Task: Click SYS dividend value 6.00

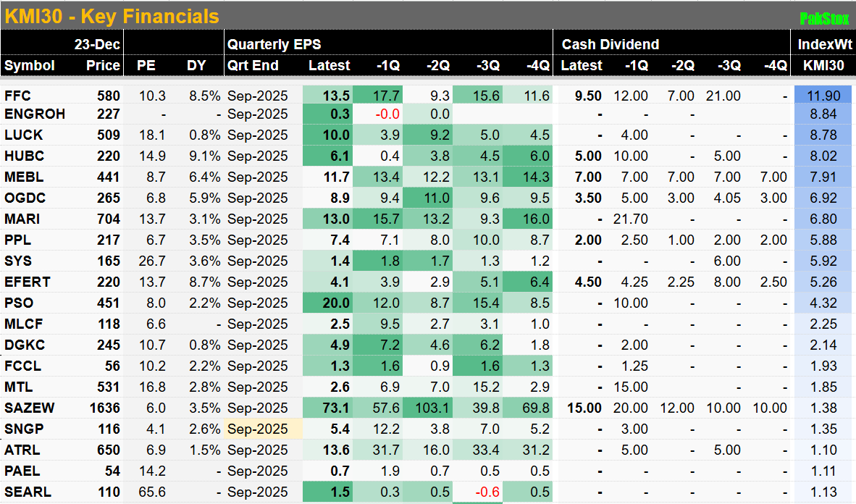Action: click(x=727, y=261)
